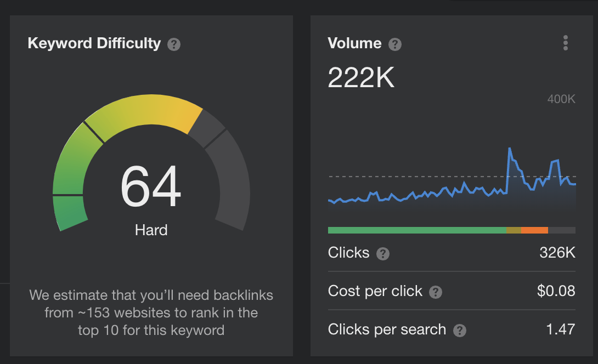The image size is (598, 364).
Task: Click the 326K clicks value
Action: click(x=557, y=253)
